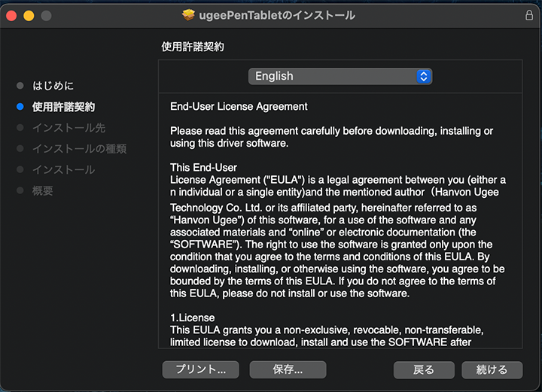The height and width of the screenshot is (392, 542).
Task: Select the インストール先 step in sidebar
Action: click(x=69, y=128)
